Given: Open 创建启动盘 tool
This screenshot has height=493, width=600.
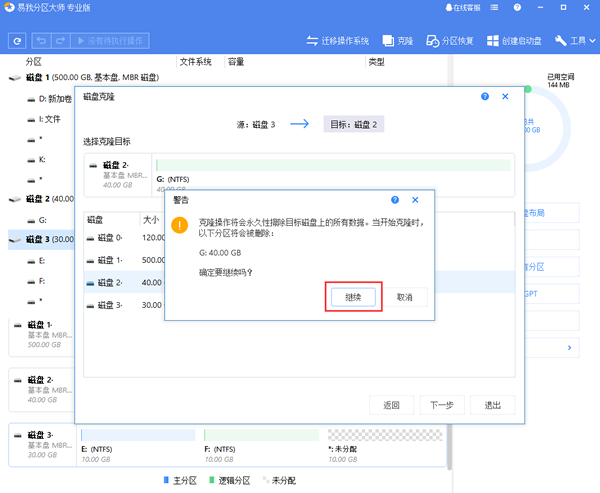Looking at the screenshot, I should [514, 41].
